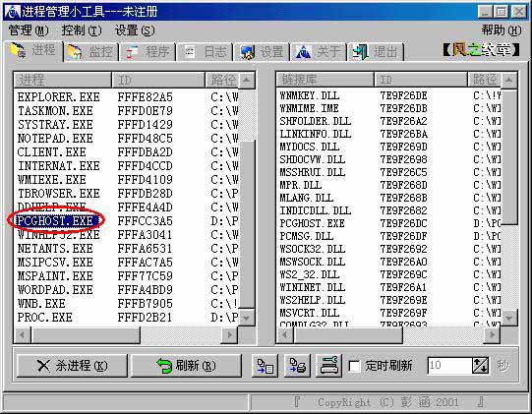Click the 刷新(R) refresh button

(x=186, y=366)
